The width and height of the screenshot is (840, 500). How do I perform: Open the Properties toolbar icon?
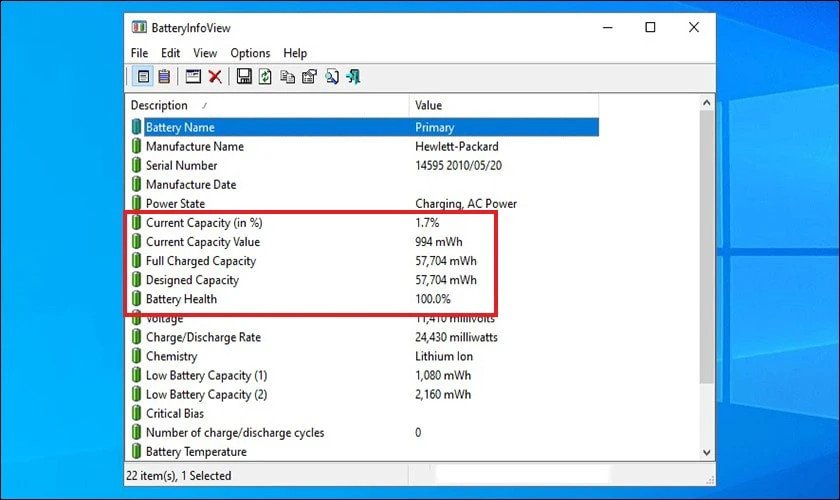coord(309,77)
